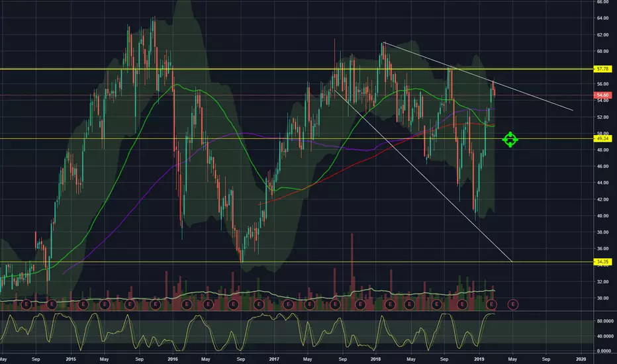This screenshot has height=364, width=617.
Task: Click the 42.00 price axis value
Action: pos(602,199)
